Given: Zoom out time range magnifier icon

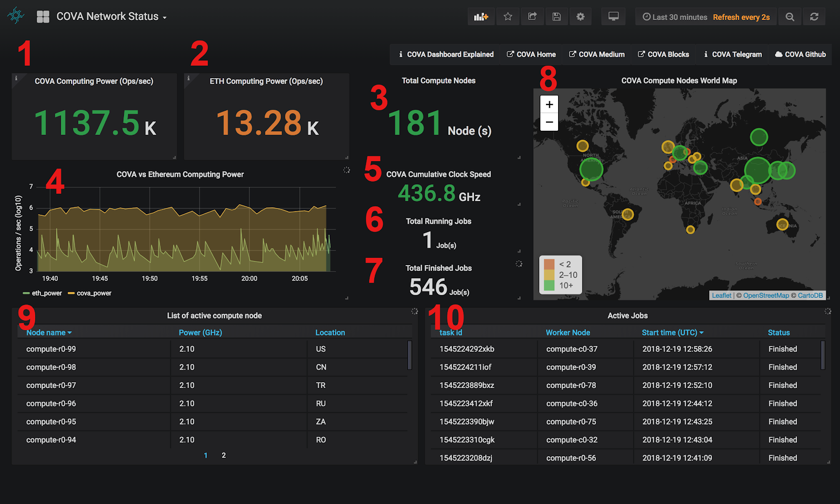Looking at the screenshot, I should 790,17.
